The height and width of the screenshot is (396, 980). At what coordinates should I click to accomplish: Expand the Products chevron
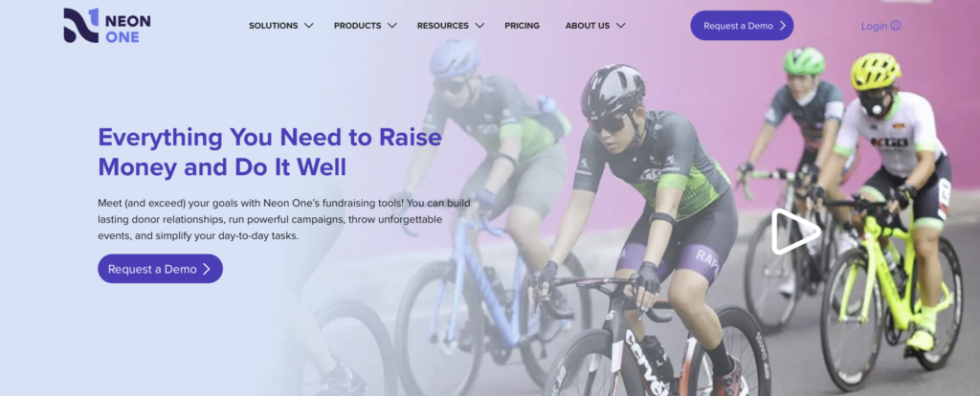click(391, 26)
